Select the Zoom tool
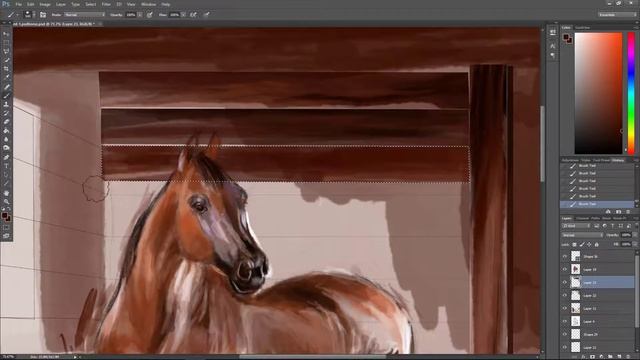 pyautogui.click(x=6, y=202)
